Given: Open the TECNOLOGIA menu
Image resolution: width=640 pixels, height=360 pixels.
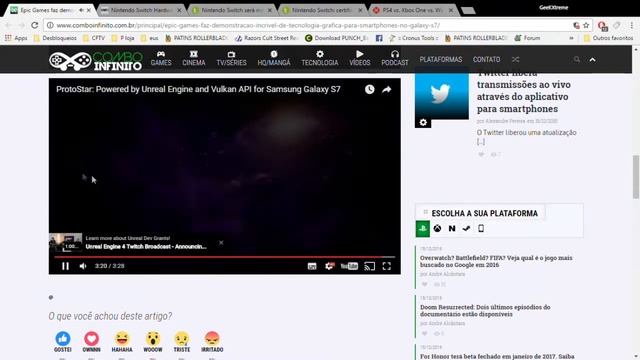Looking at the screenshot, I should tap(320, 59).
